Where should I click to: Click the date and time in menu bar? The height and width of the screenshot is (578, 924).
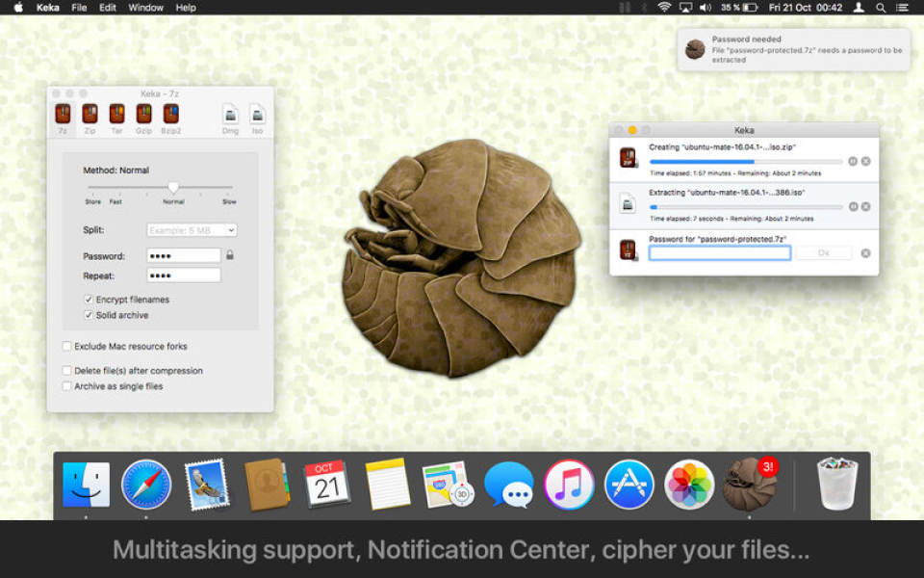806,8
